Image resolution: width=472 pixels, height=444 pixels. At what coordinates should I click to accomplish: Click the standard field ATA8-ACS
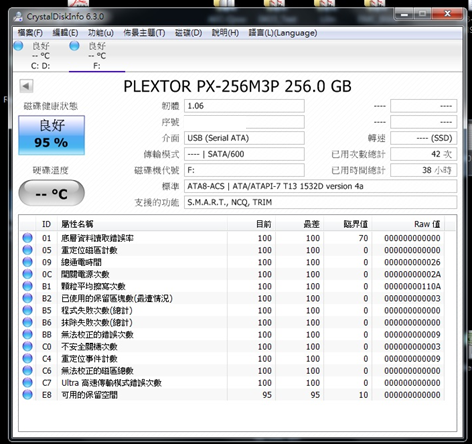[320, 186]
